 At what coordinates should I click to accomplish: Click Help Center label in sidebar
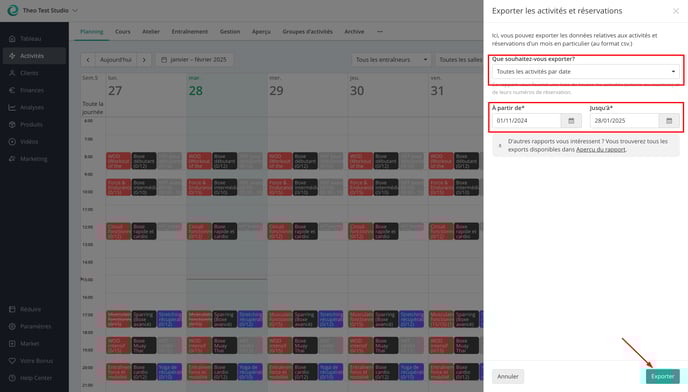coord(36,378)
